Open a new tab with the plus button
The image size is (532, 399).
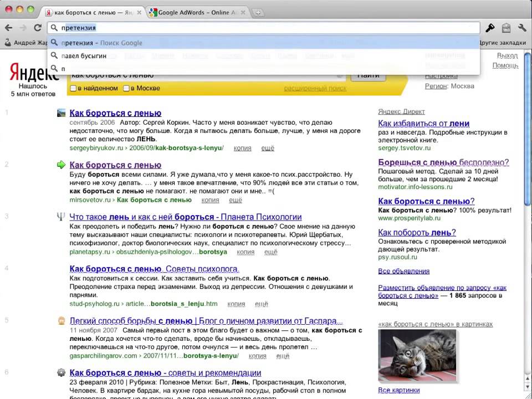click(258, 13)
